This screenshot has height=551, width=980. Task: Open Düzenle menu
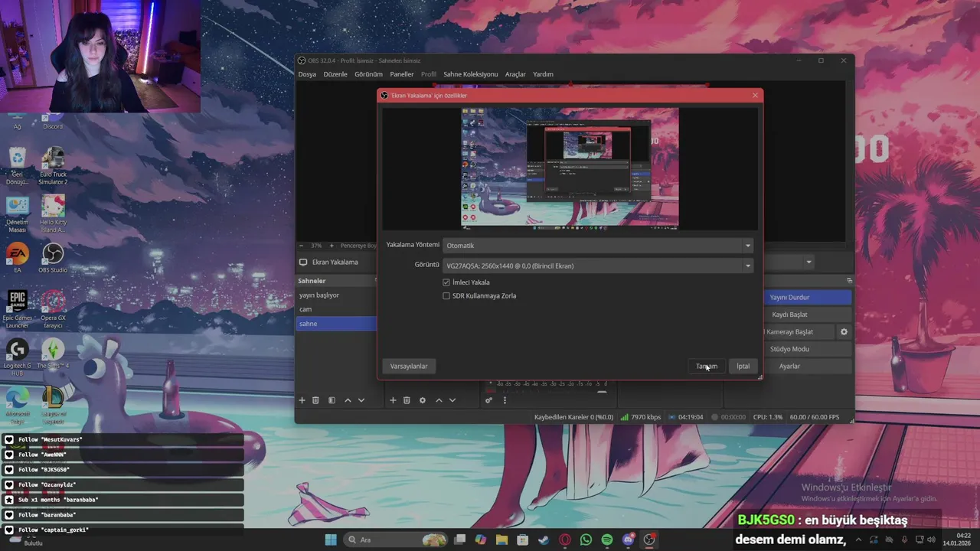335,74
